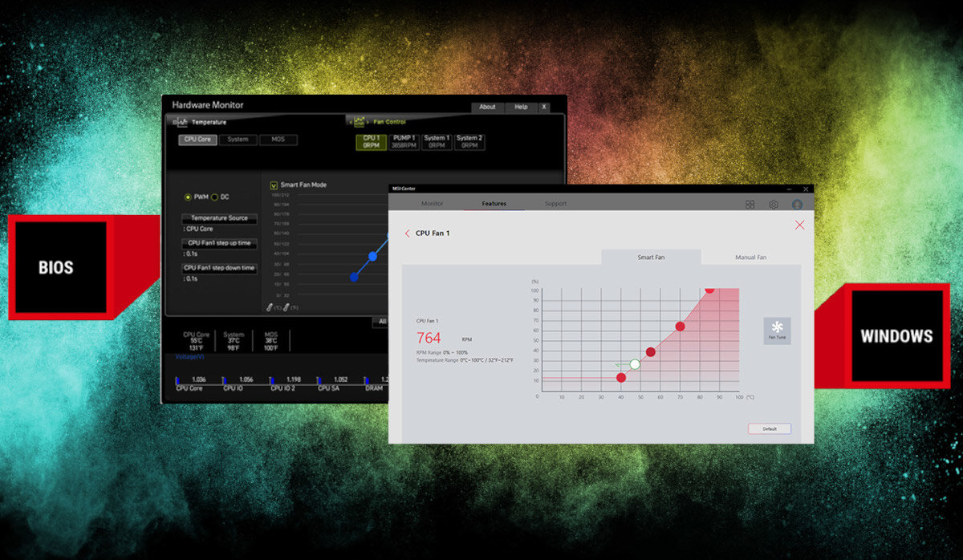The image size is (963, 560).
Task: Click the lower blue point on the BIOS fan curve
Action: pyautogui.click(x=354, y=277)
